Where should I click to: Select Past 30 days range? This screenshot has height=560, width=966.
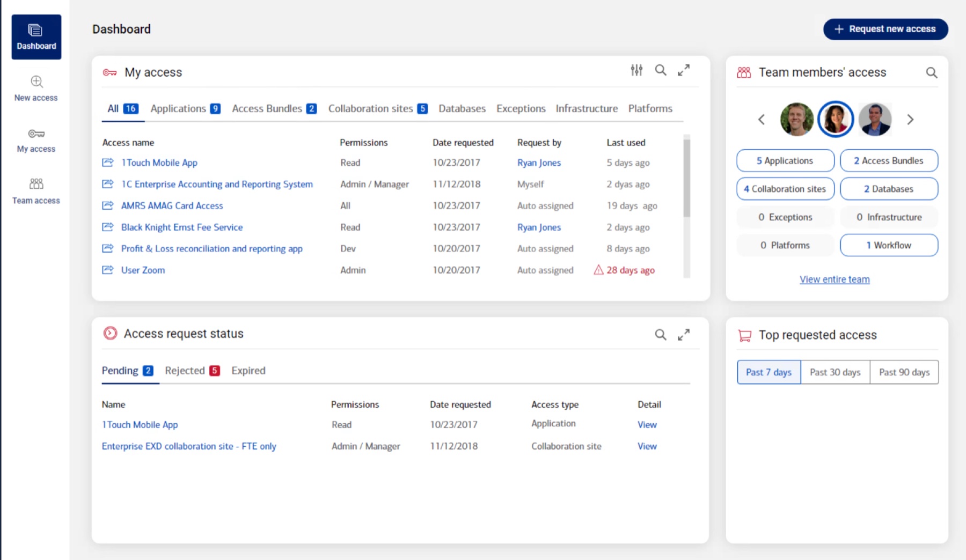[x=835, y=372]
